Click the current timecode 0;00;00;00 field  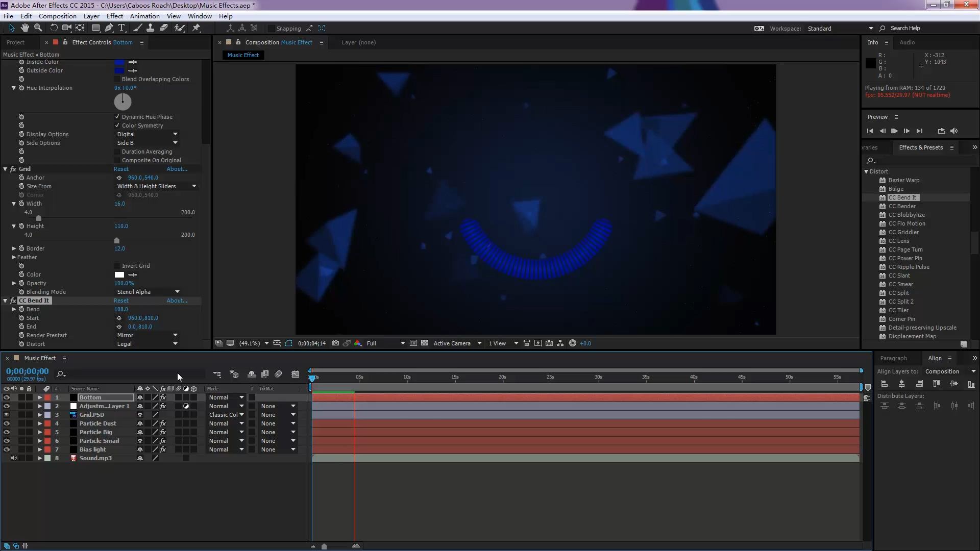(27, 371)
